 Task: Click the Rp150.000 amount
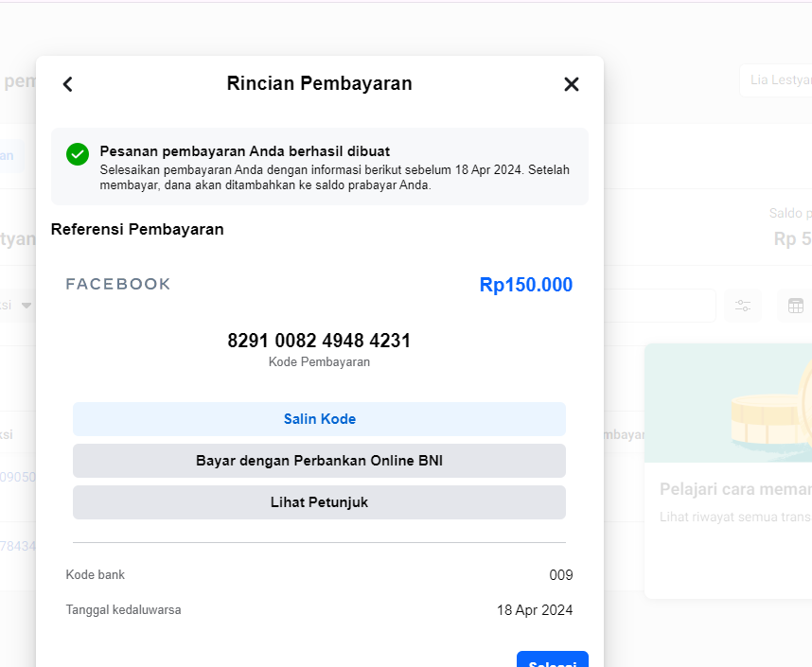point(525,285)
